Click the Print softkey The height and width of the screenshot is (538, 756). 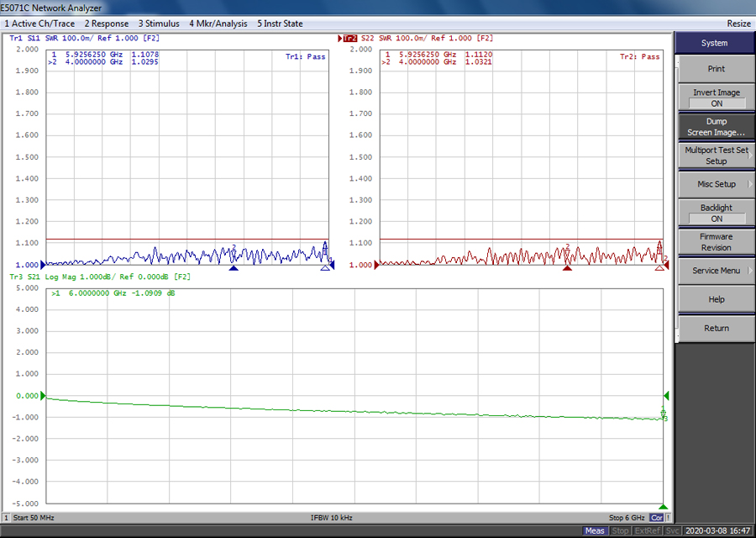[716, 69]
